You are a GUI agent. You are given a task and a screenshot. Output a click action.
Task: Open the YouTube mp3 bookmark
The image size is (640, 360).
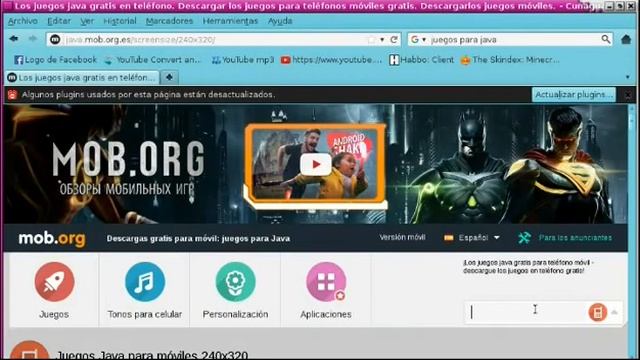point(242,60)
